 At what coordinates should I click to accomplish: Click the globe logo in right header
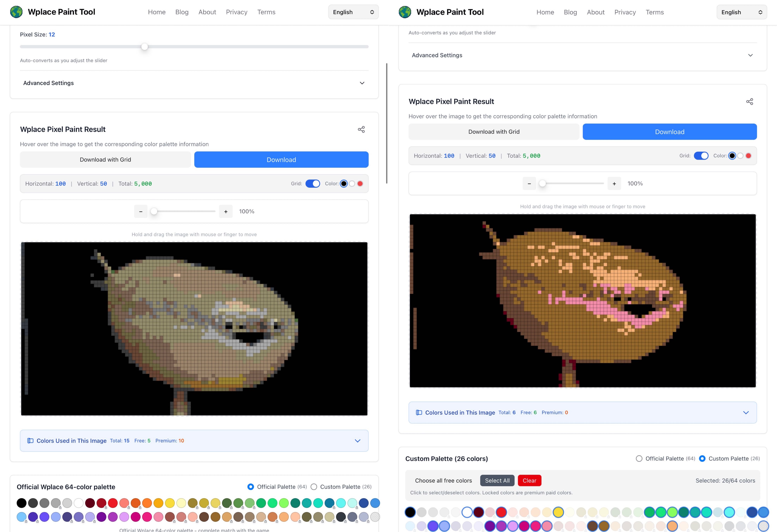(404, 12)
